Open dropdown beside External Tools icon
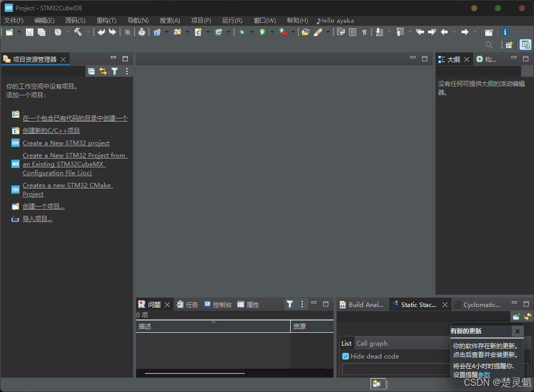This screenshot has height=392, width=534. [293, 32]
